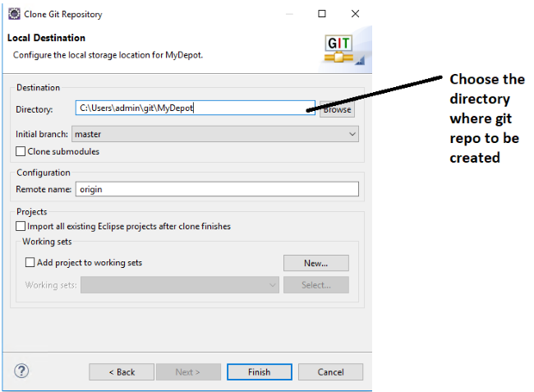
Task: Click the Select... working sets button
Action: click(316, 284)
